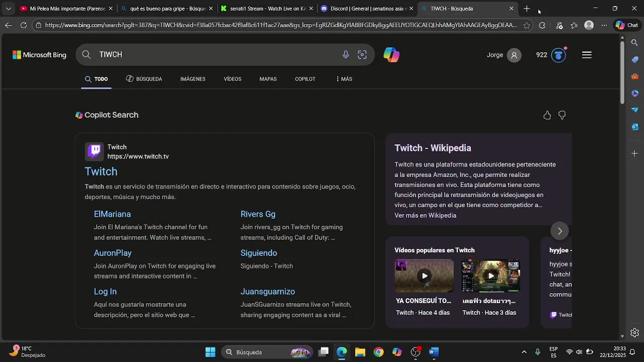The height and width of the screenshot is (362, 644).
Task: Open the Juansguarnizo sublink
Action: (268, 292)
